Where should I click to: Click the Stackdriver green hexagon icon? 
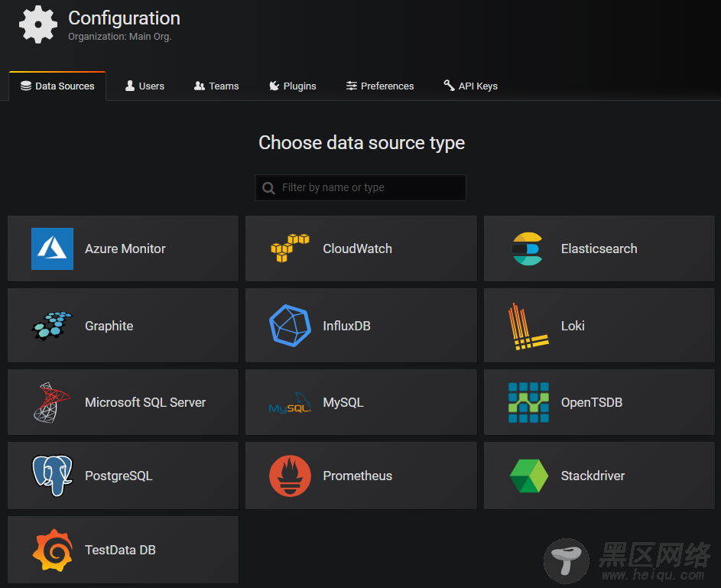coord(529,476)
